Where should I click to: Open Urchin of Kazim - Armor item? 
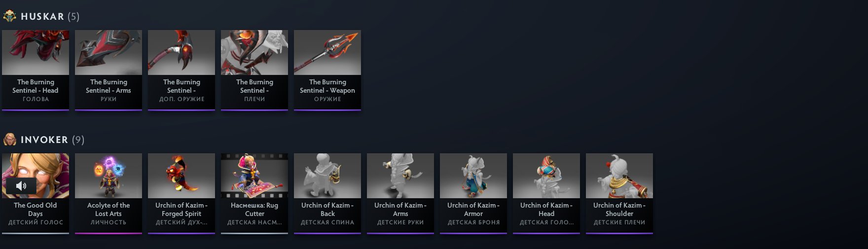(x=473, y=194)
